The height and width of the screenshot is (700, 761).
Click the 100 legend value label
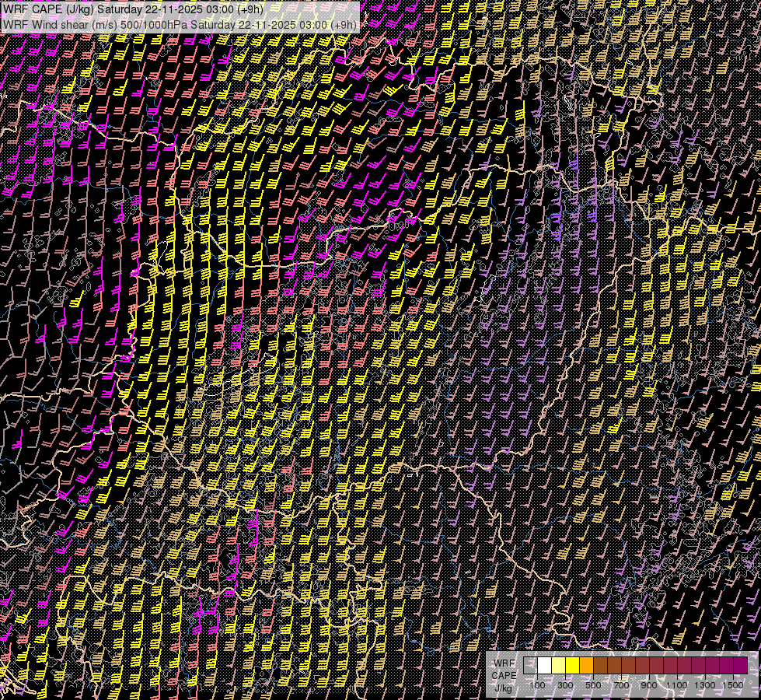pyautogui.click(x=538, y=685)
